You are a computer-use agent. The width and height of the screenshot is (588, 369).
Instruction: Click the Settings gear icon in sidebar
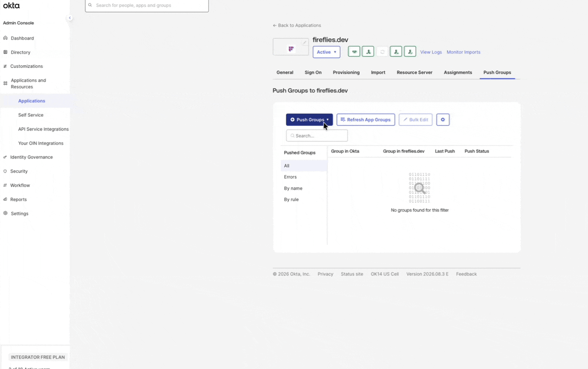[5, 213]
